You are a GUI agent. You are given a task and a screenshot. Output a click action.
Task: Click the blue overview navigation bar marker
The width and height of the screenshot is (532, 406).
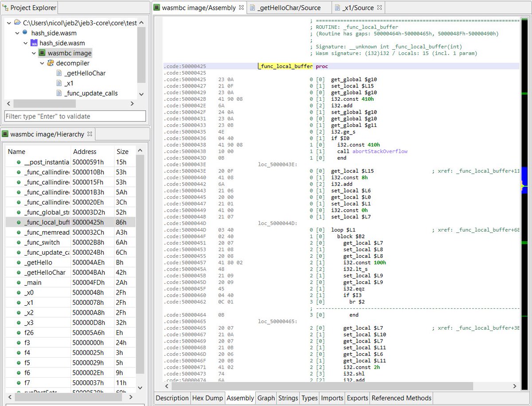524,180
